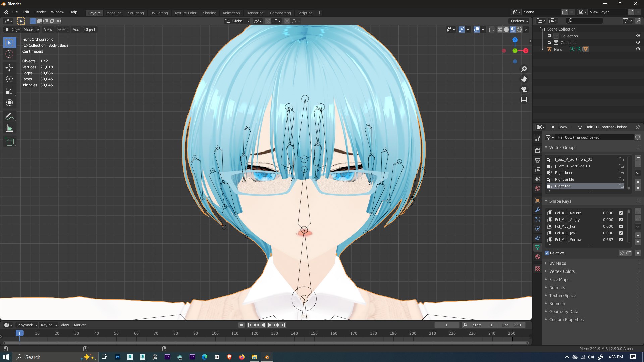Open the Modifiers wrench tab
This screenshot has width=644, height=362.
(x=538, y=210)
